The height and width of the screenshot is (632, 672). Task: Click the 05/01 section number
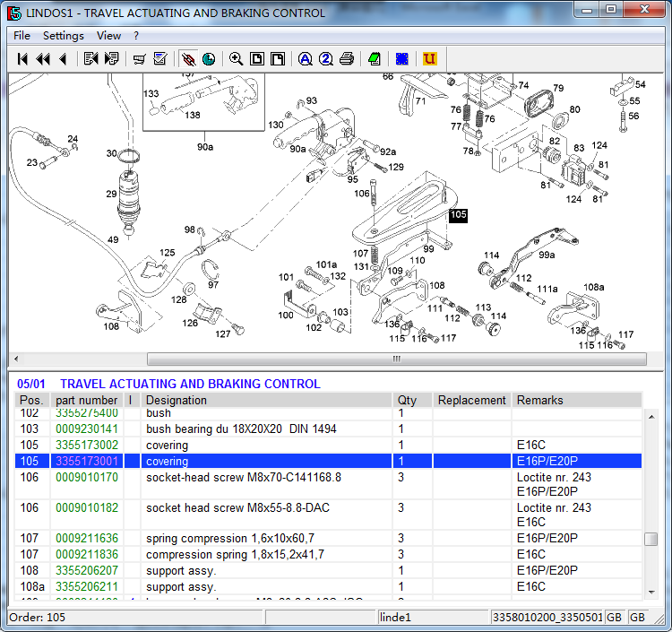(x=30, y=384)
